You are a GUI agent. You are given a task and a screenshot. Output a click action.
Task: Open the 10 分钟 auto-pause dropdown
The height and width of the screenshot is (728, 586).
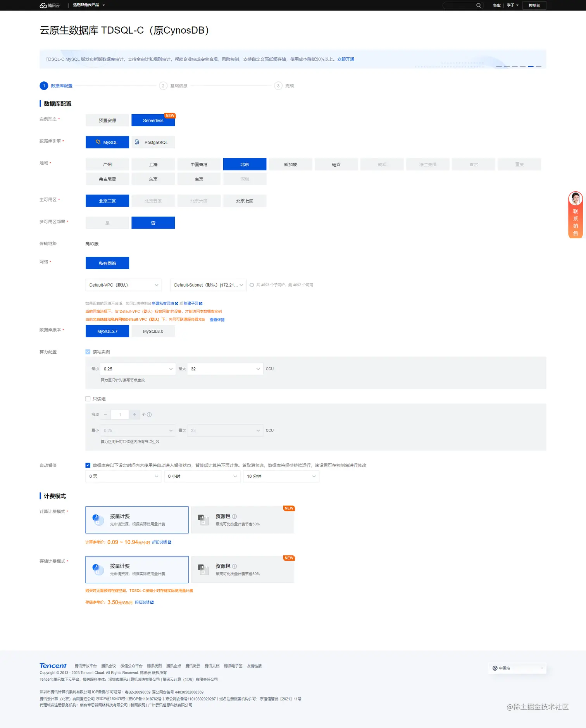pyautogui.click(x=281, y=476)
